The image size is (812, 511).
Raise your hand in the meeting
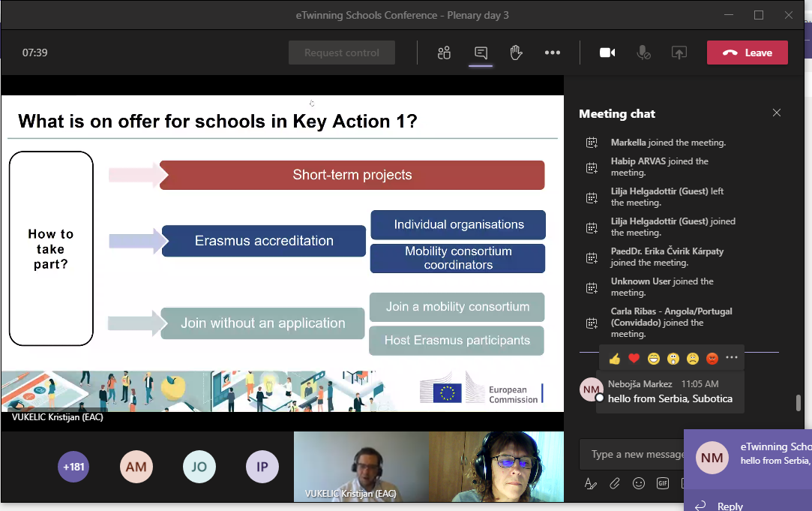pos(516,53)
